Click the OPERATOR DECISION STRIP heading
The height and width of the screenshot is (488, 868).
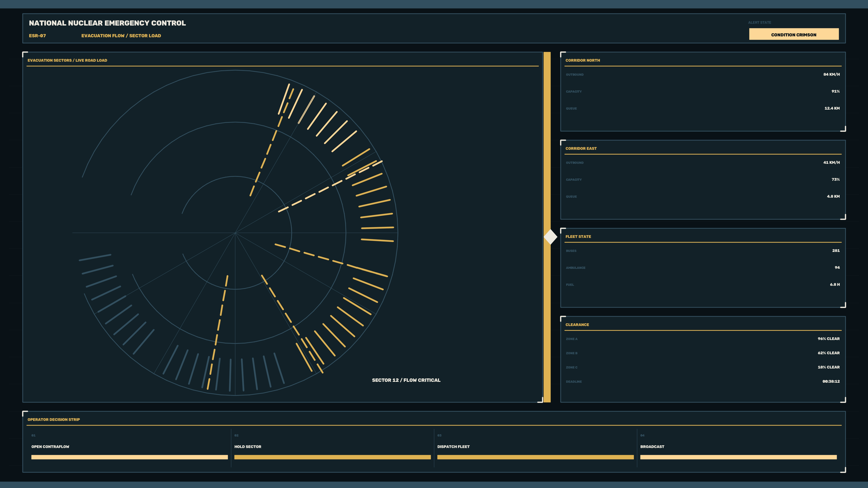coord(54,420)
